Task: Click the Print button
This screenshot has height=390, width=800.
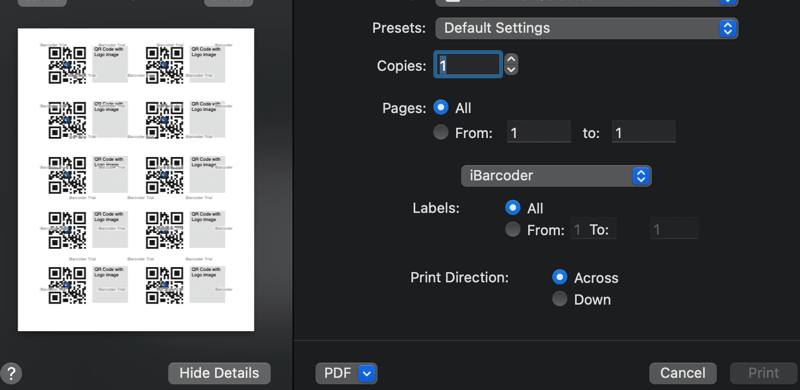Action: (763, 374)
